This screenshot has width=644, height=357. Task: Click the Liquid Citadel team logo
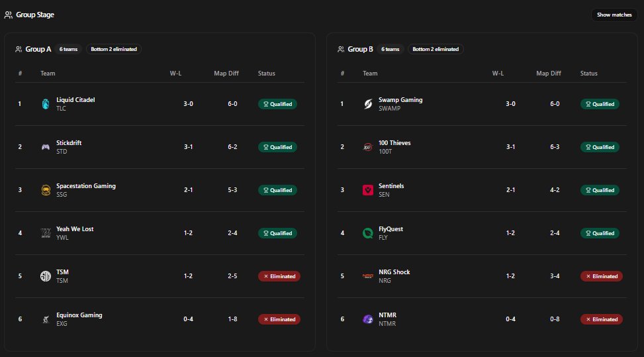click(x=46, y=104)
